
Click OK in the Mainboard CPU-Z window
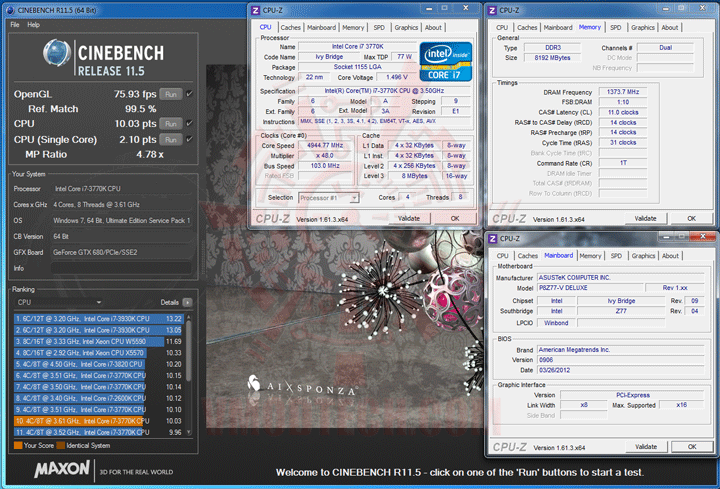point(692,447)
